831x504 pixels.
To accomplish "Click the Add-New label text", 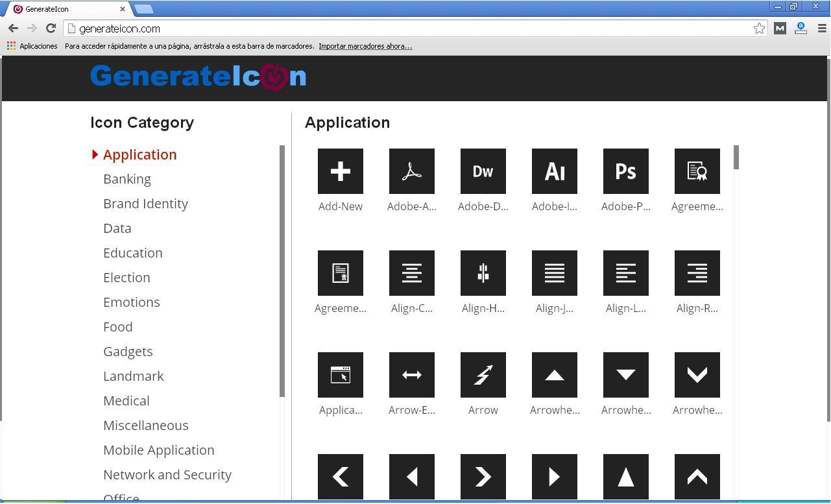I will (x=341, y=206).
